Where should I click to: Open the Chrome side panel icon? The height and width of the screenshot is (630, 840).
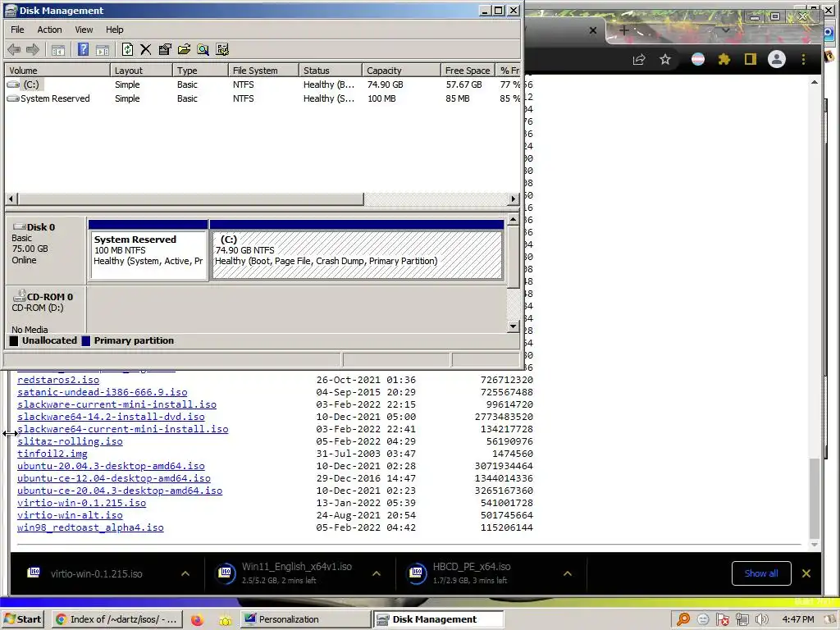(750, 59)
